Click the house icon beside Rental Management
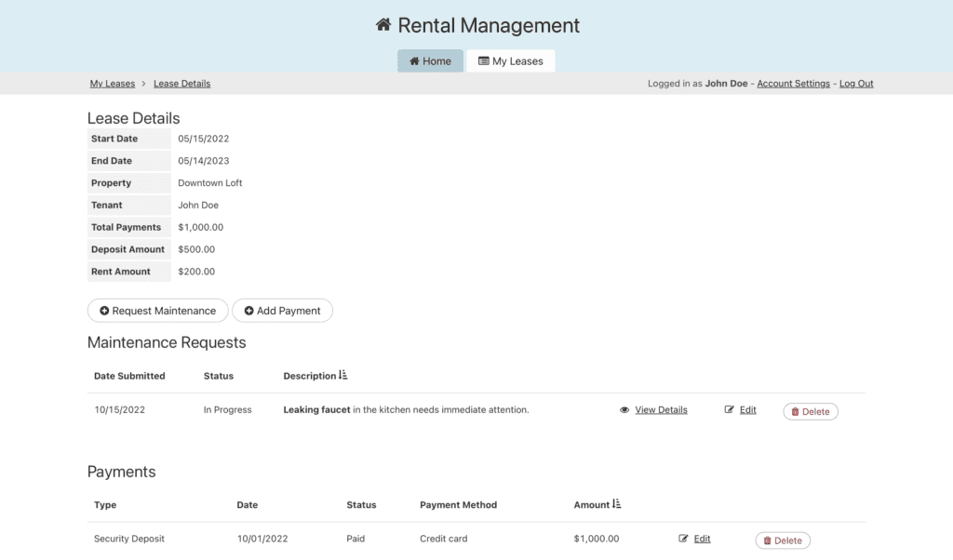Viewport: 953px width, 560px height. pyautogui.click(x=383, y=25)
